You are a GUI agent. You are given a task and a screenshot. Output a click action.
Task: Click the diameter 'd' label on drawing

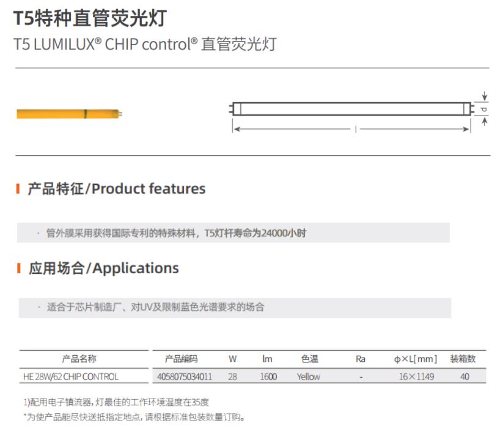pos(482,109)
